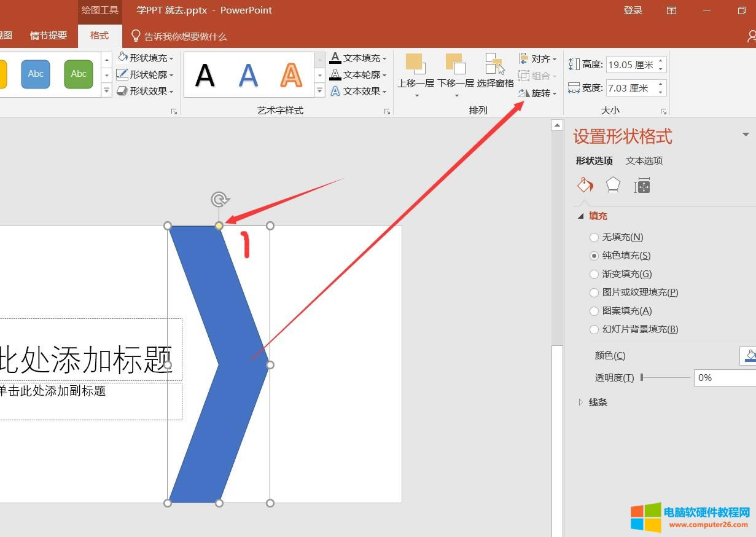Click the Send Backward (下移一层) icon
Screen dimensions: 756x537
(x=455, y=64)
